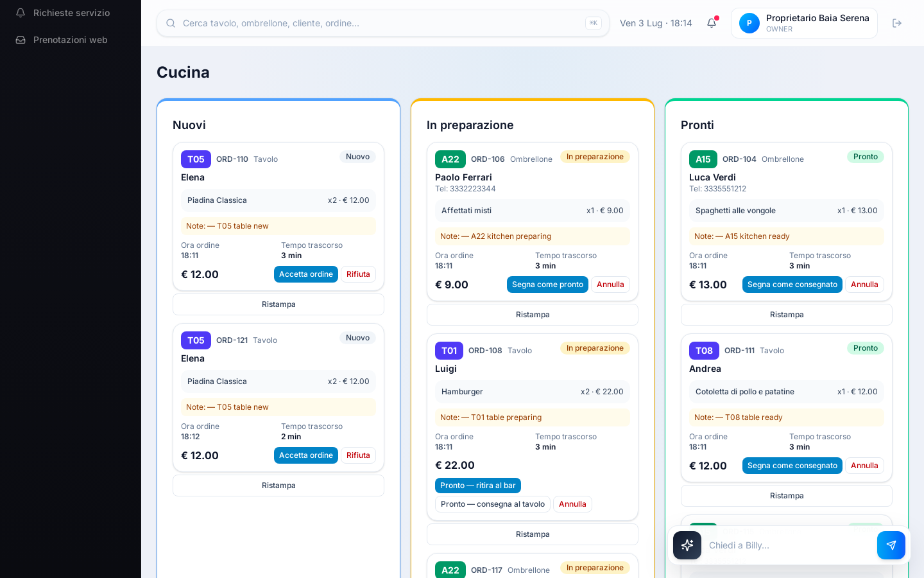Click the Hamburger item row

[533, 392]
